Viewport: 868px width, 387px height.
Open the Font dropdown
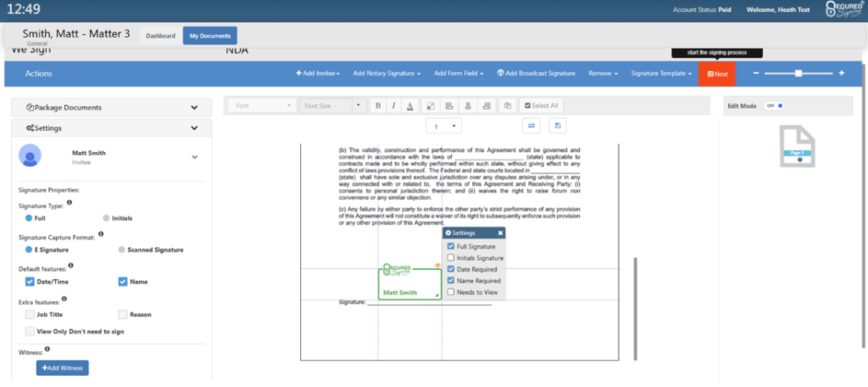[264, 105]
